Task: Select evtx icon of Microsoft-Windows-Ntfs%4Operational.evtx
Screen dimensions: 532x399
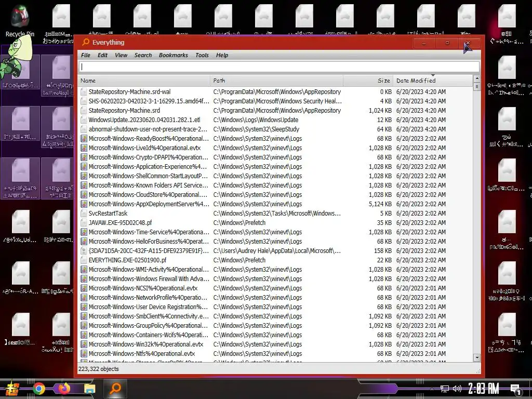Action: [x=84, y=353]
